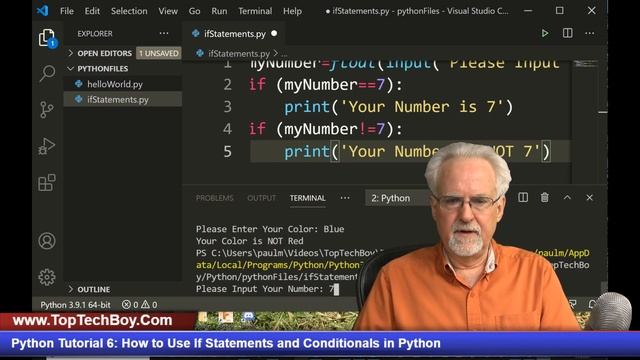
Task: Open the Search view in activity bar
Action: tap(47, 73)
